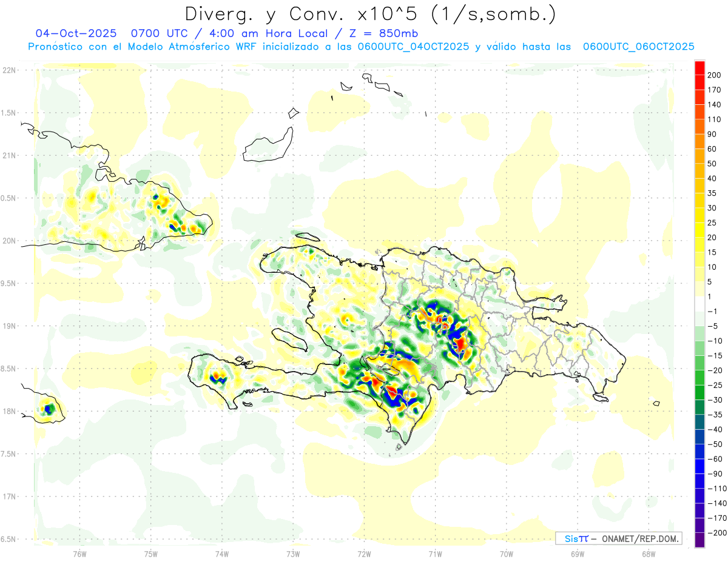Click the 0.5N latitude axis label
Screen dimensions: 728x562
pos(8,198)
